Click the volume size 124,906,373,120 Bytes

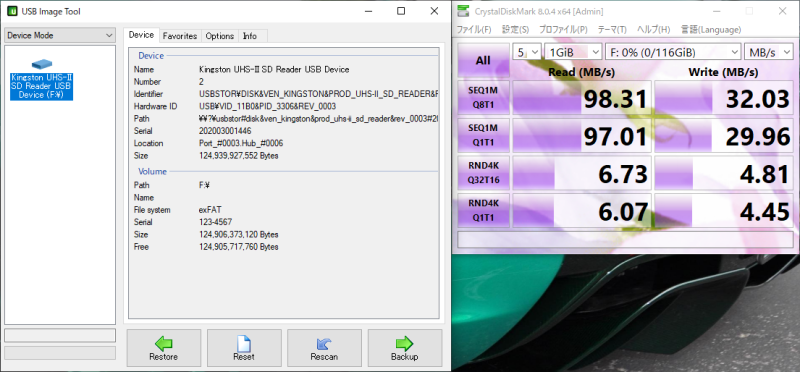(238, 234)
